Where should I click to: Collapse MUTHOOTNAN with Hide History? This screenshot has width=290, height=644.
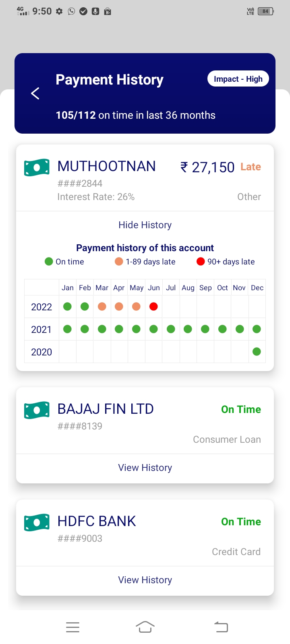145,225
